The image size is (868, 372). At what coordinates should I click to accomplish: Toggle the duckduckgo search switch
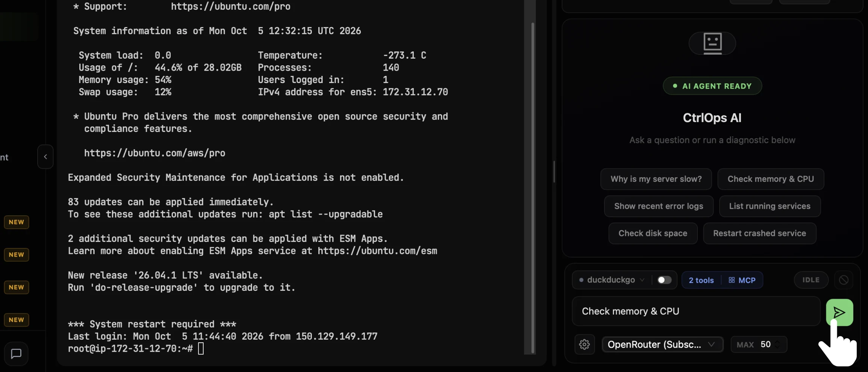pos(664,280)
